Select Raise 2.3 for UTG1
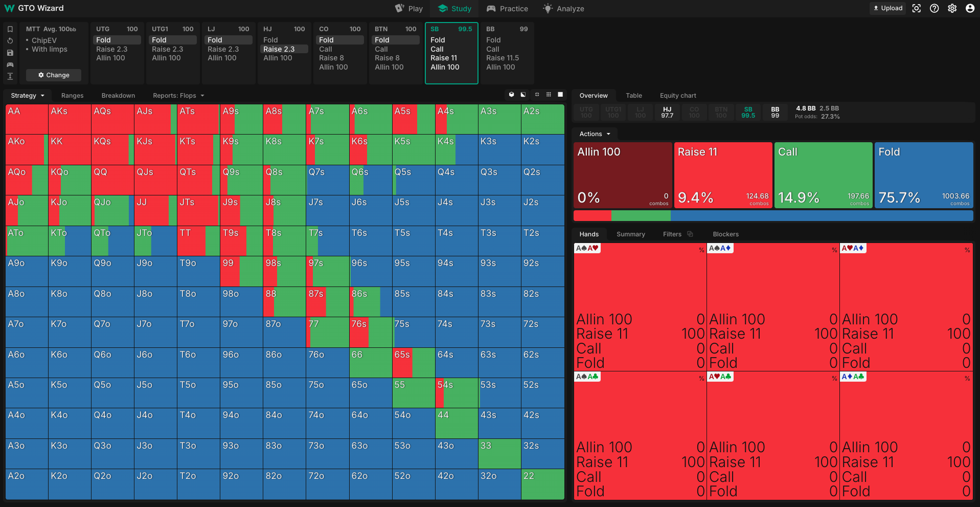The height and width of the screenshot is (507, 980). click(173, 49)
